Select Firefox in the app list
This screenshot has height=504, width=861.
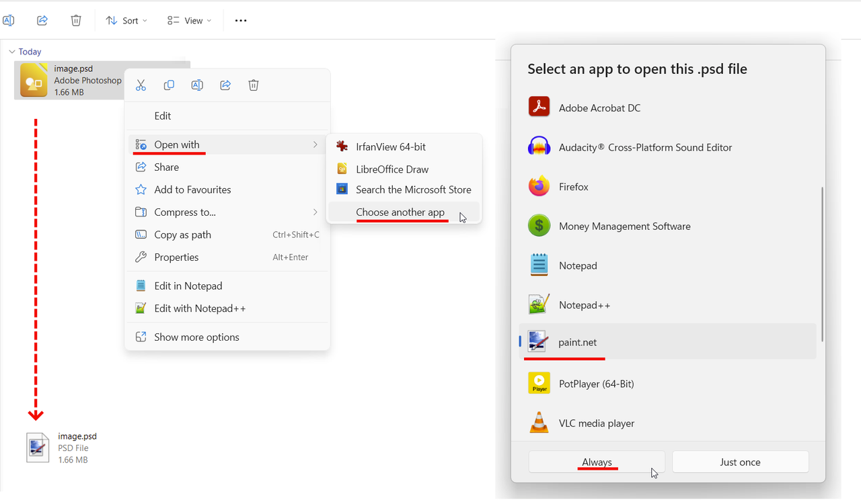pos(668,187)
